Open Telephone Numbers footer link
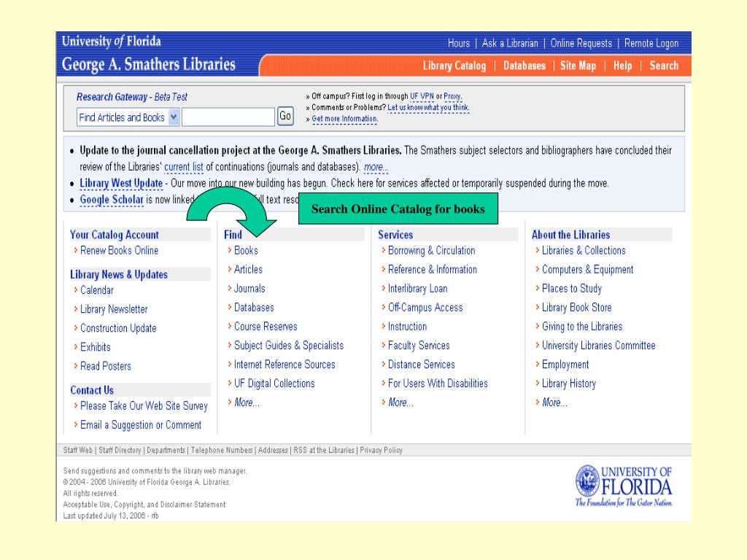Viewport: 747px width, 560px height. pyautogui.click(x=222, y=450)
